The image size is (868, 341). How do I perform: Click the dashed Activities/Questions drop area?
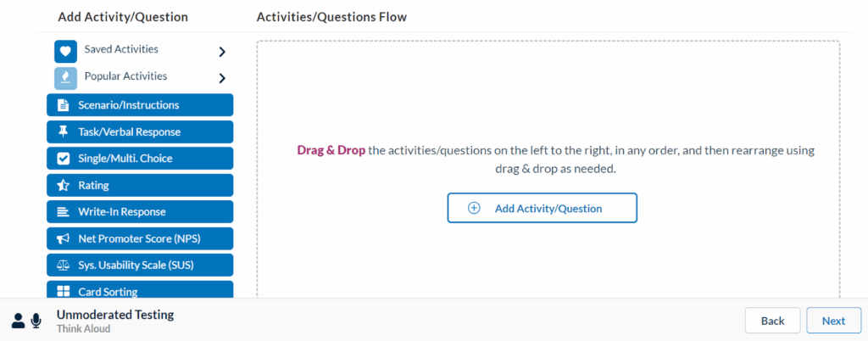(548, 93)
